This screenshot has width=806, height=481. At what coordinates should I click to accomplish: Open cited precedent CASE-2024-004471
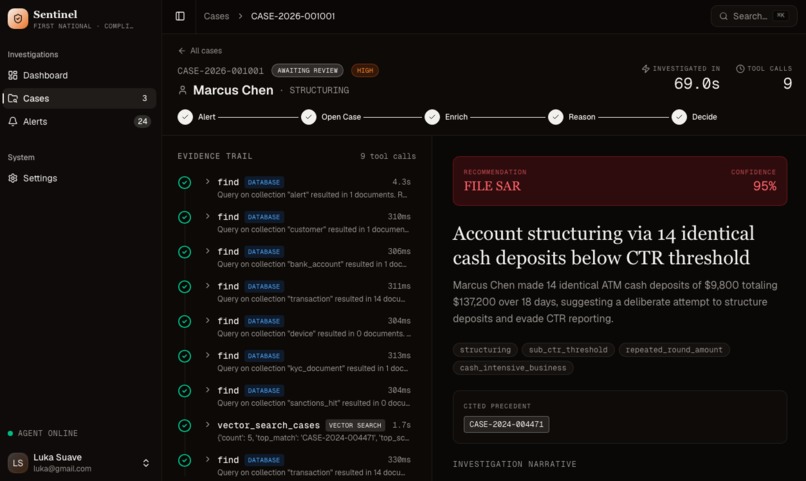pos(506,424)
